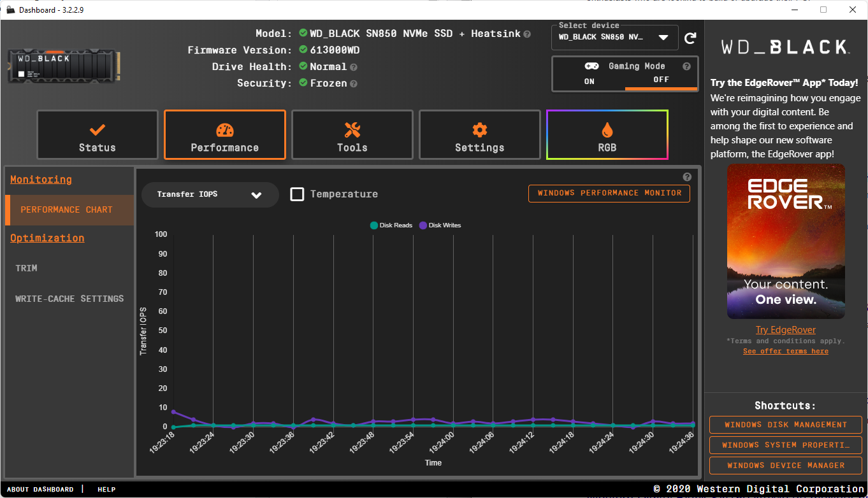This screenshot has width=868, height=498.
Task: Minimize the Dashboard window
Action: click(795, 10)
